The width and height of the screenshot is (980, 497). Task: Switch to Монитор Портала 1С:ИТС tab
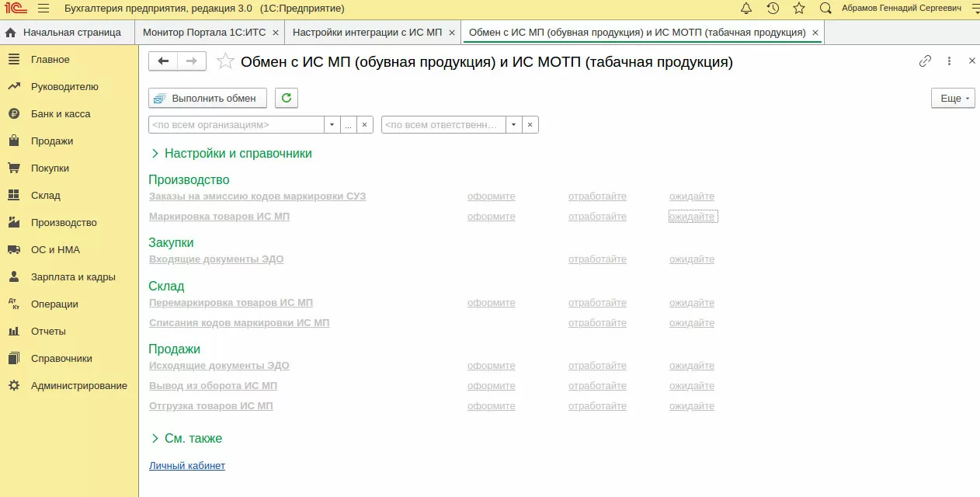204,33
